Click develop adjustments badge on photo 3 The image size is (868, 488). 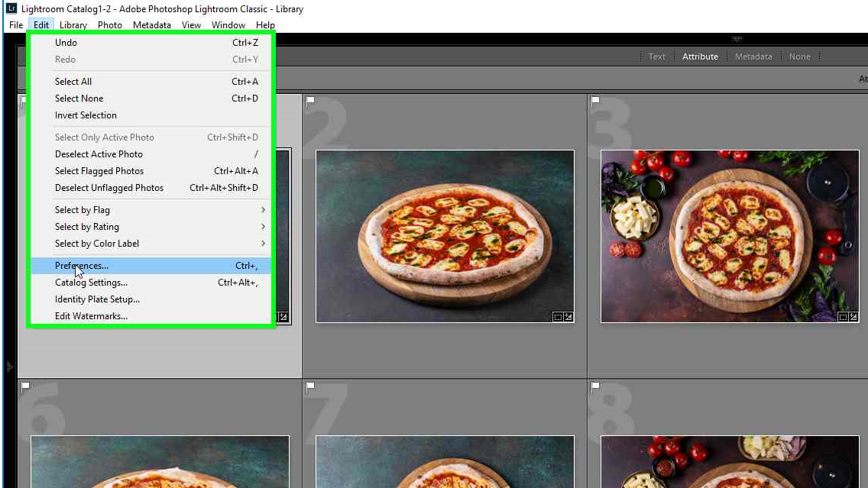pyautogui.click(x=853, y=317)
